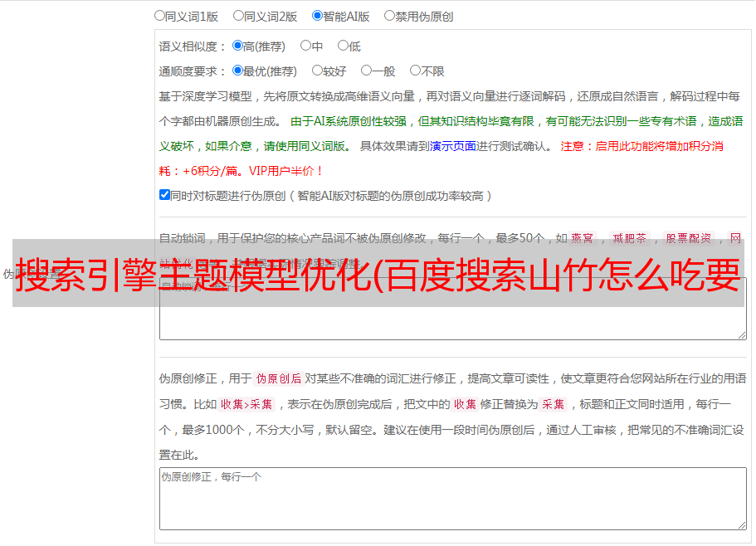756x546 pixels.
Task: Select the 同义词1版 radio option
Action: (159, 16)
